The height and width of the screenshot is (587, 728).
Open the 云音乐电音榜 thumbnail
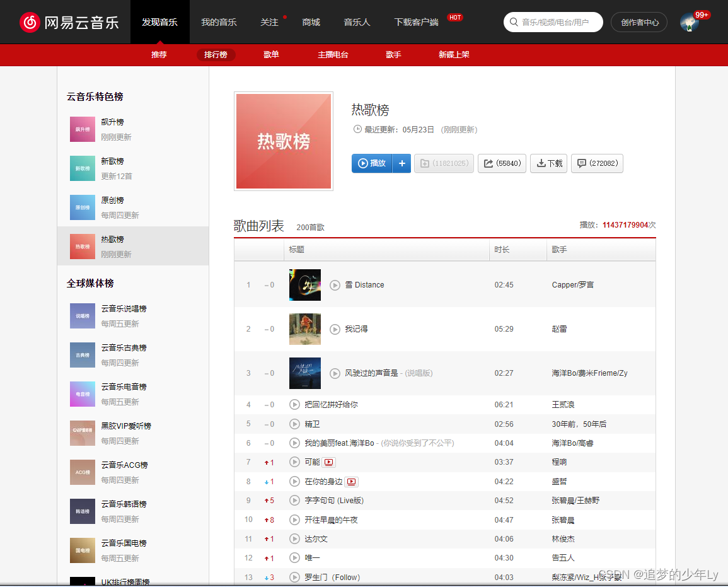(x=83, y=394)
